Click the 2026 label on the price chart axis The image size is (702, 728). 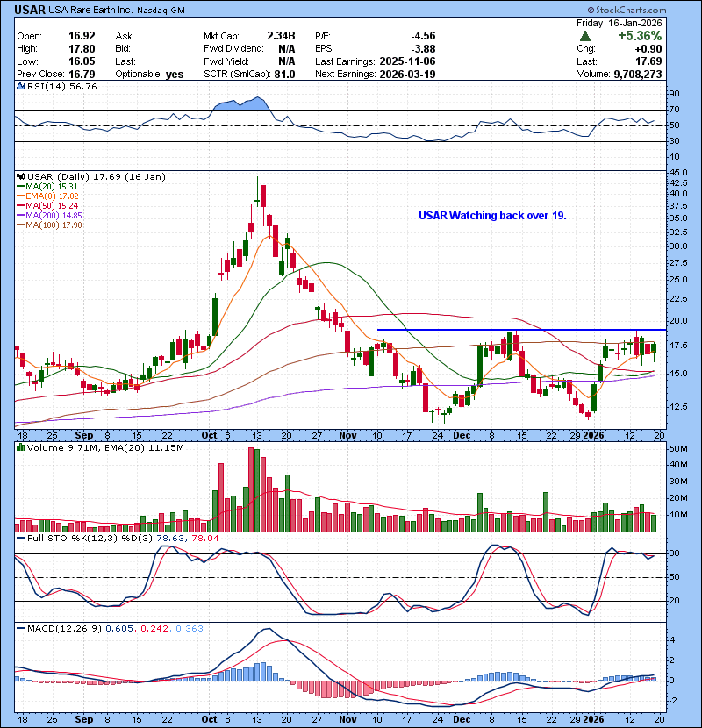point(593,435)
